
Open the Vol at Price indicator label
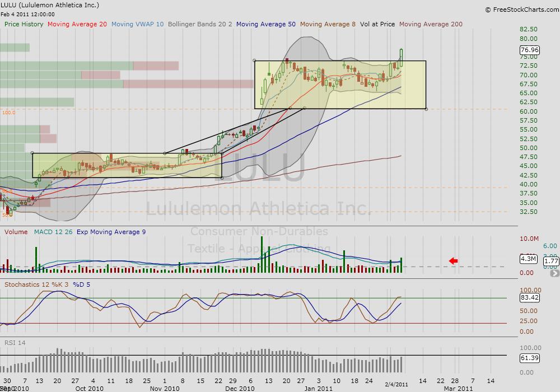377,24
